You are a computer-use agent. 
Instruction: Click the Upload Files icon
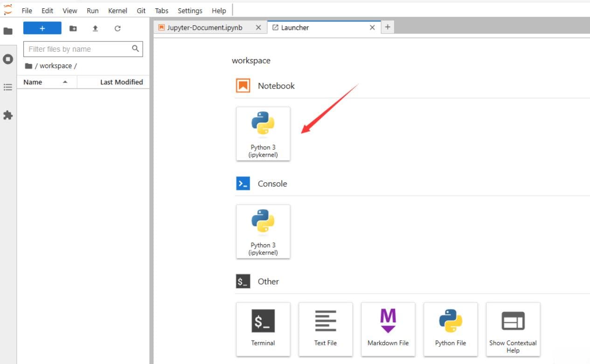pos(95,28)
